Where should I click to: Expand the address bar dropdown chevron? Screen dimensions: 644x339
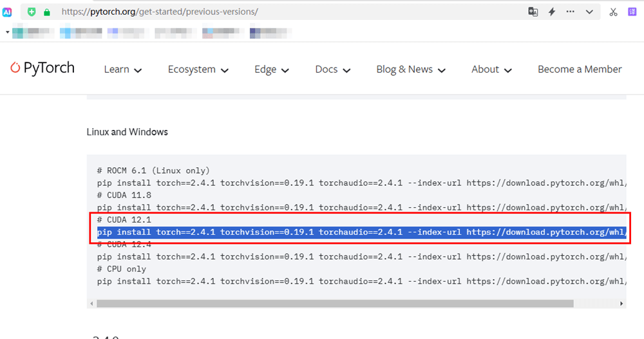click(588, 12)
